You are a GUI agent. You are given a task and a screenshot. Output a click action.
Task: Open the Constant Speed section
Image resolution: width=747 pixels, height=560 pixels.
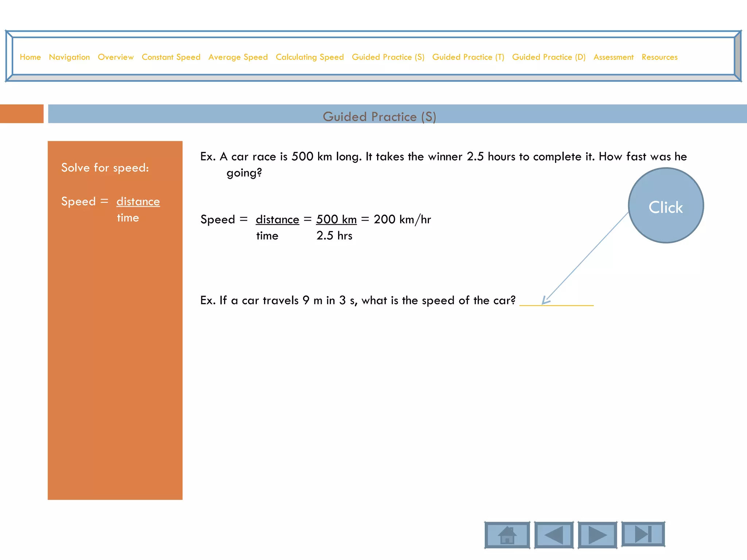pos(171,57)
